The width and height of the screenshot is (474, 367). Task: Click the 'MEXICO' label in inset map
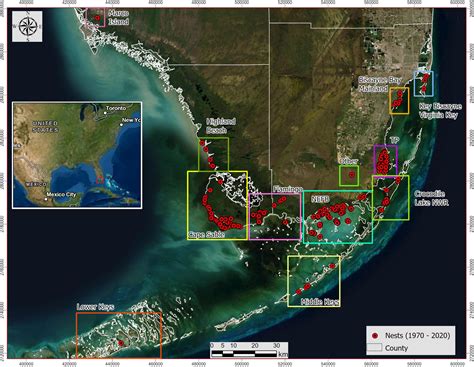pyautogui.click(x=36, y=184)
